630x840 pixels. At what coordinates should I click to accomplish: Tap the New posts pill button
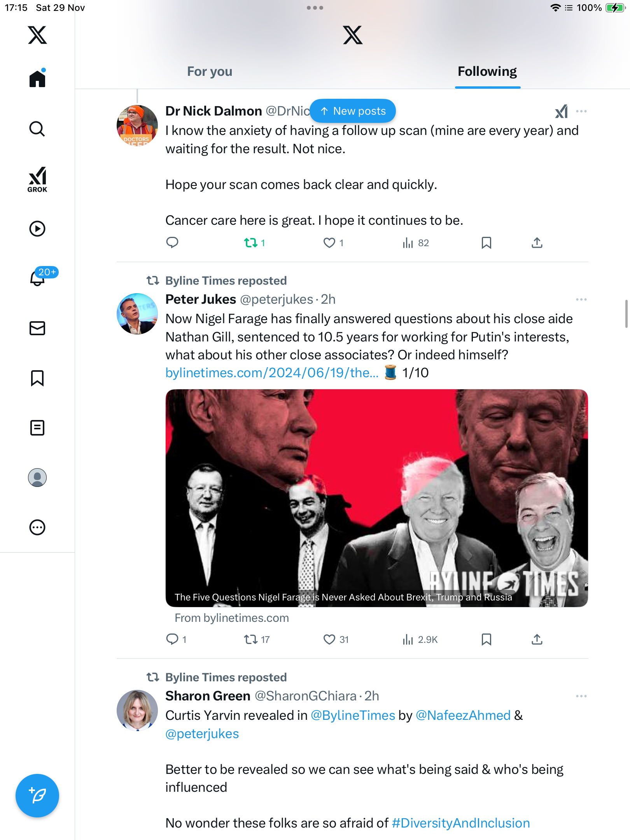(353, 111)
